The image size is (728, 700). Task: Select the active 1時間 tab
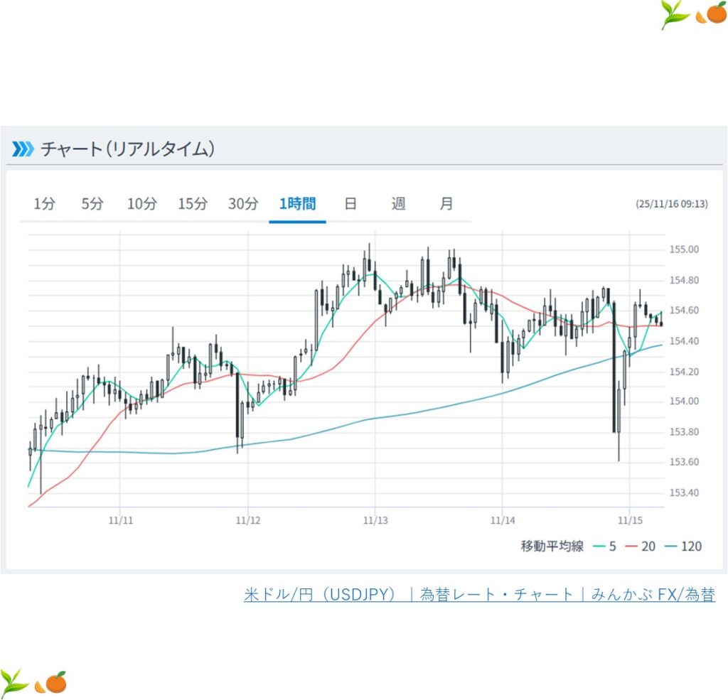coord(297,204)
